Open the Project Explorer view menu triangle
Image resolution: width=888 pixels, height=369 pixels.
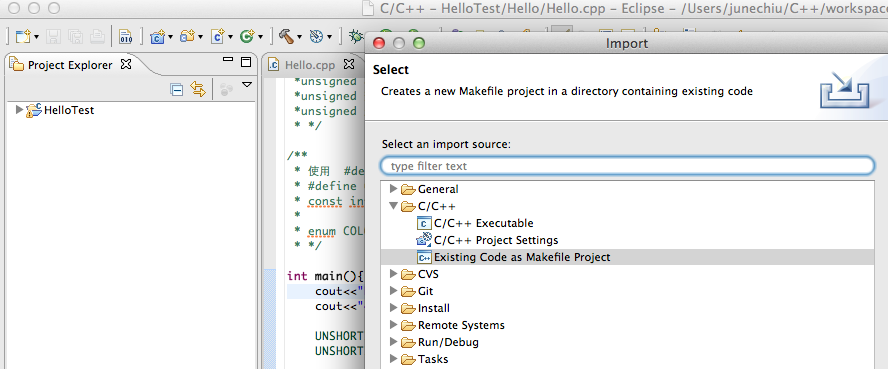coord(246,85)
